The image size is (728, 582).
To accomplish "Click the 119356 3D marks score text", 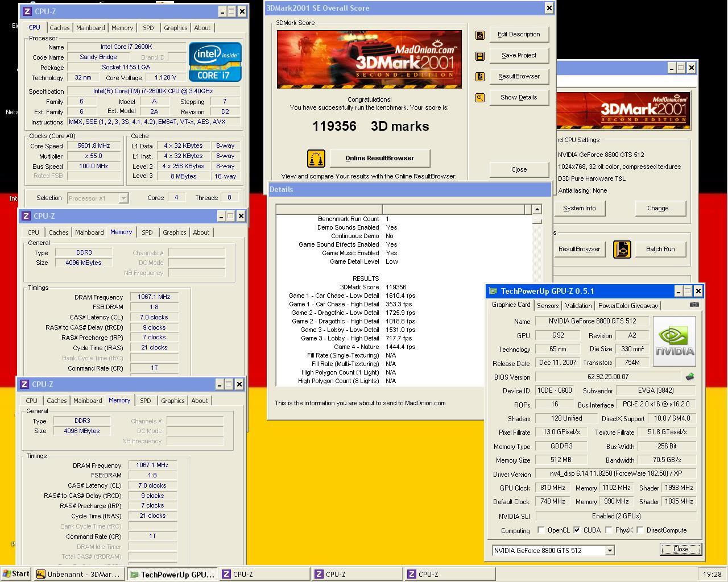I will (370, 126).
